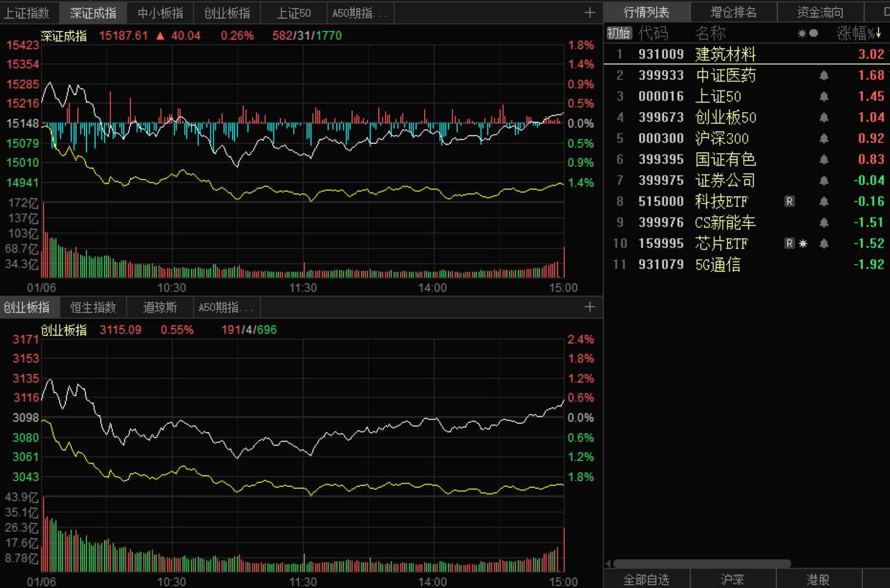Click the horizontal scrollbar under quote list
890x588 pixels.
coord(702,564)
